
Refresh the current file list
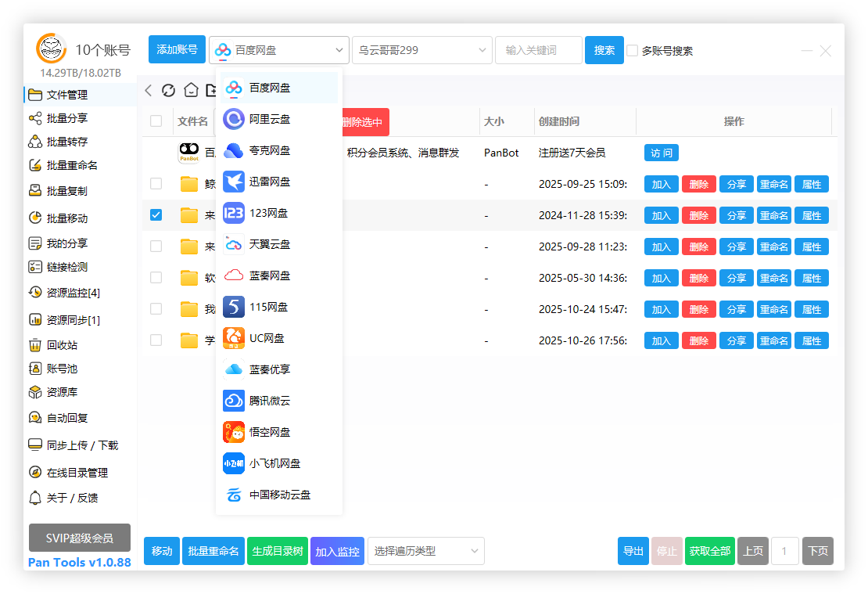tap(168, 90)
